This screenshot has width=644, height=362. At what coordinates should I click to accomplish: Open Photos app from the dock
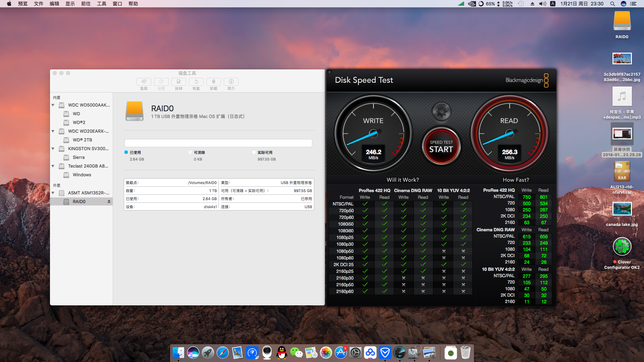click(326, 353)
